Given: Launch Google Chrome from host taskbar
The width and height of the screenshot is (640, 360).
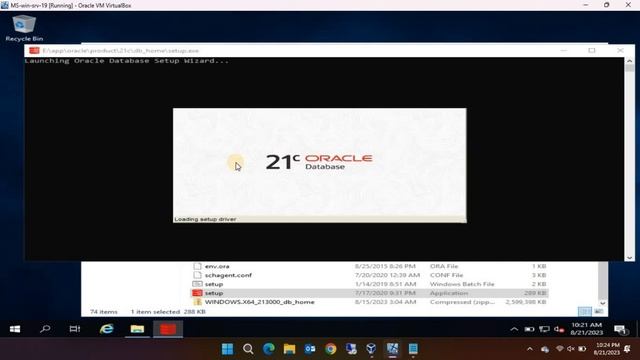Looking at the screenshot, I should 331,349.
